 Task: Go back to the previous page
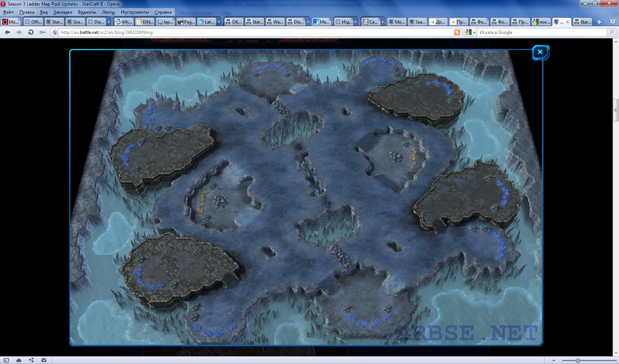point(7,32)
